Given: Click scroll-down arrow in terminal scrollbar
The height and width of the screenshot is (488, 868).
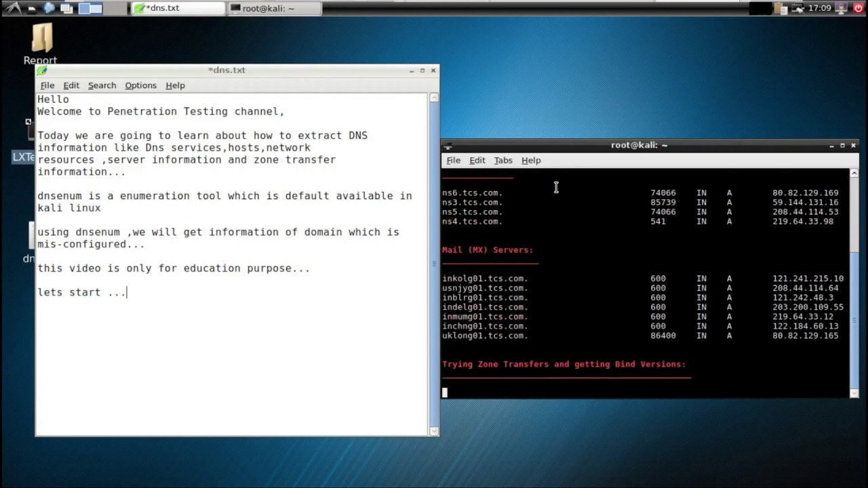Looking at the screenshot, I should (854, 392).
